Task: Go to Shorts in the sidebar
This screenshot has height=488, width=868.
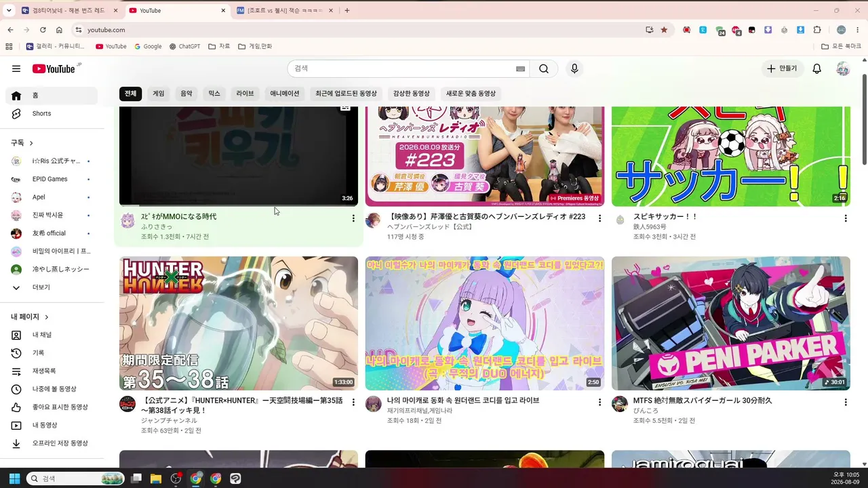Action: tap(52, 113)
